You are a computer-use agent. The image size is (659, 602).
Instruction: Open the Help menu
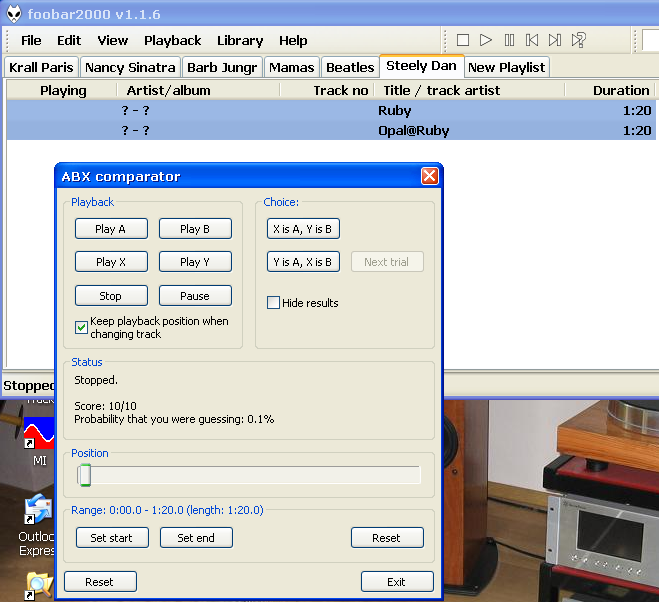[293, 40]
